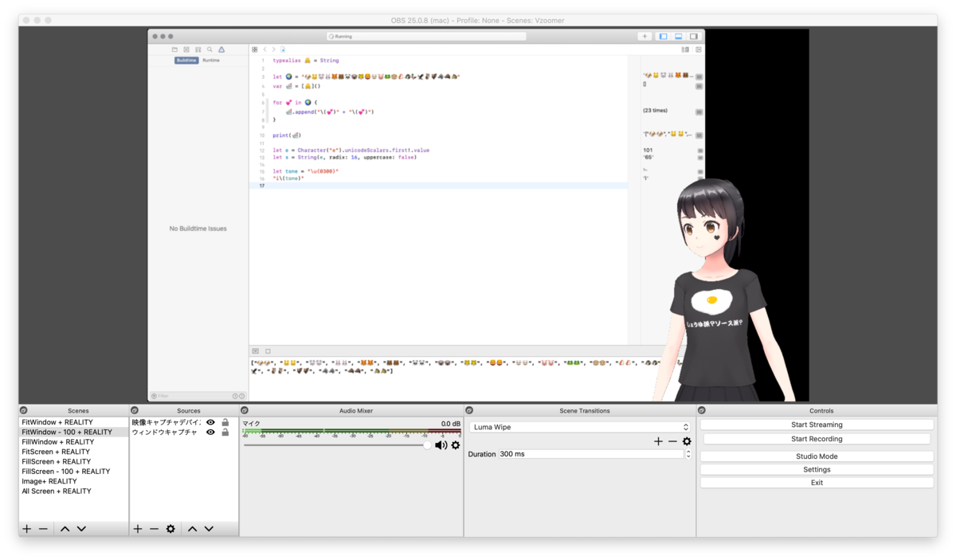The width and height of the screenshot is (956, 560).
Task: Click the Controls dock float icon
Action: tap(702, 411)
